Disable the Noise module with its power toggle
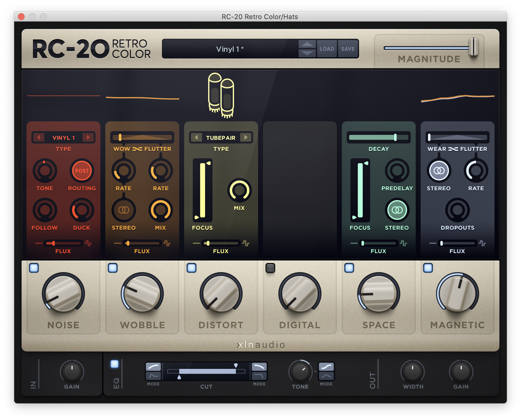 [34, 268]
